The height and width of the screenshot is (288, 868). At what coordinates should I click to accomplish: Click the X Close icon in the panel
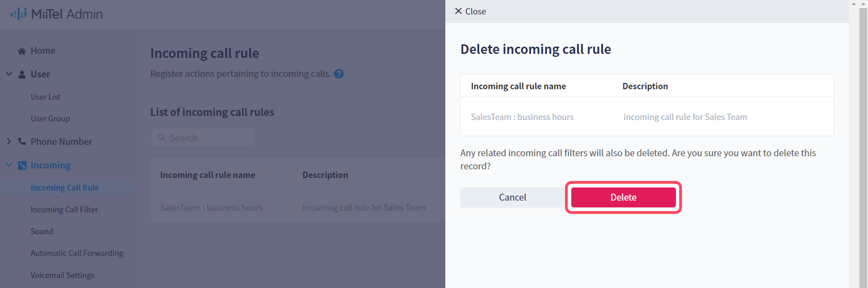(x=458, y=11)
